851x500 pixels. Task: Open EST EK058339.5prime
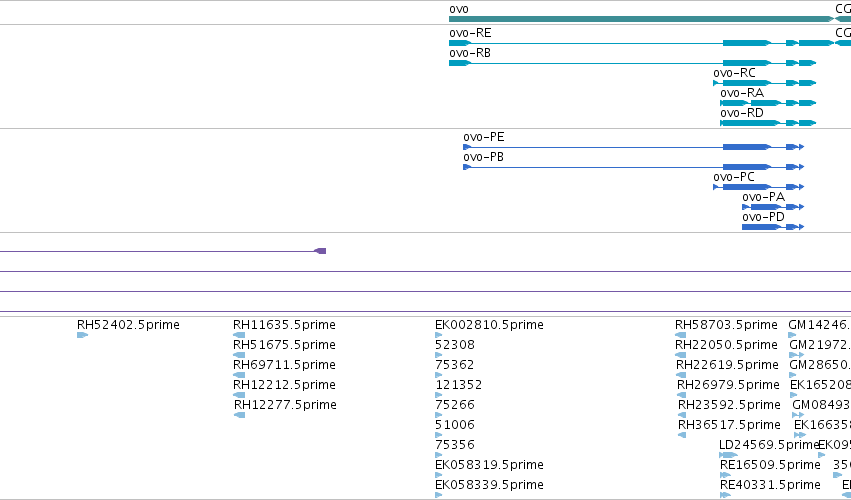coord(489,486)
